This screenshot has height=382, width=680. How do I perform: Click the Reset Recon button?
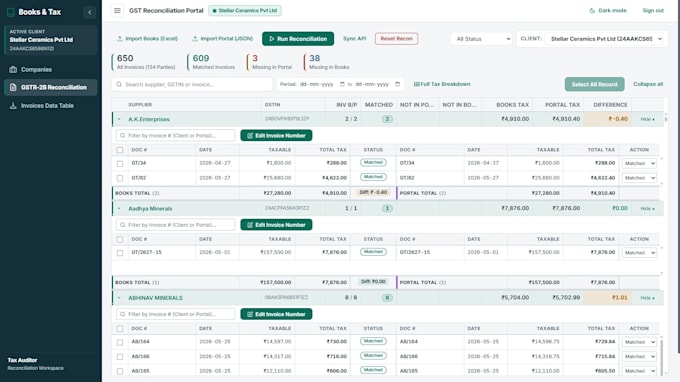pos(396,39)
